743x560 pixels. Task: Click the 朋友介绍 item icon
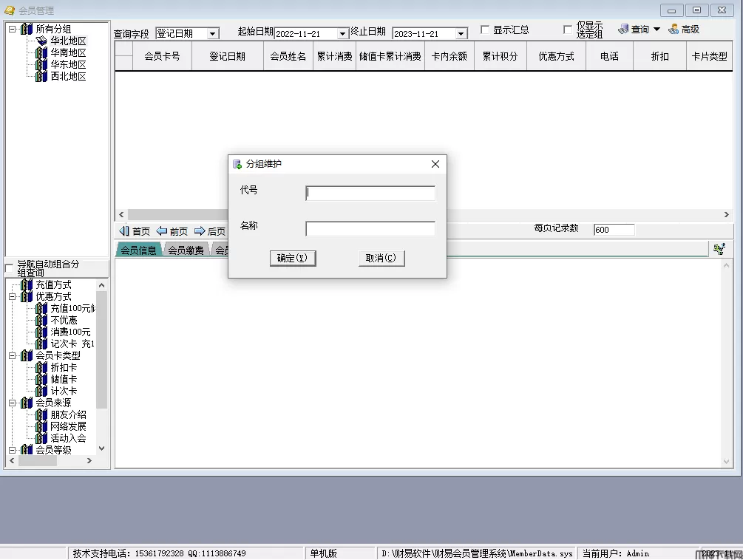41,415
